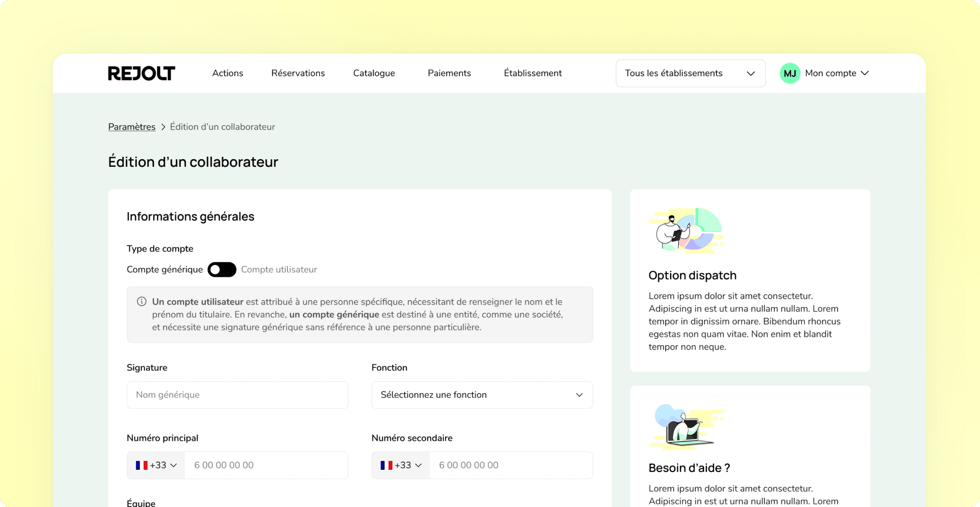The height and width of the screenshot is (507, 980).
Task: Open country code selector for Numéro principal
Action: pos(156,465)
